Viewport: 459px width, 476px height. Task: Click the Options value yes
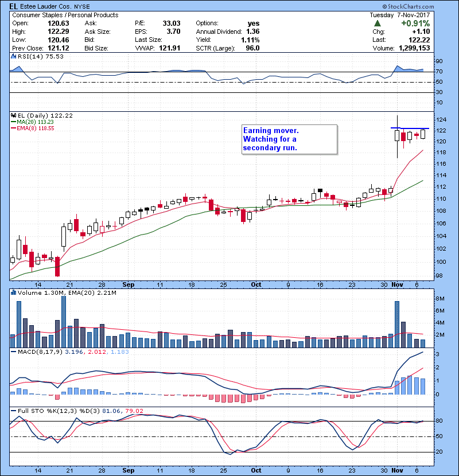tap(254, 24)
